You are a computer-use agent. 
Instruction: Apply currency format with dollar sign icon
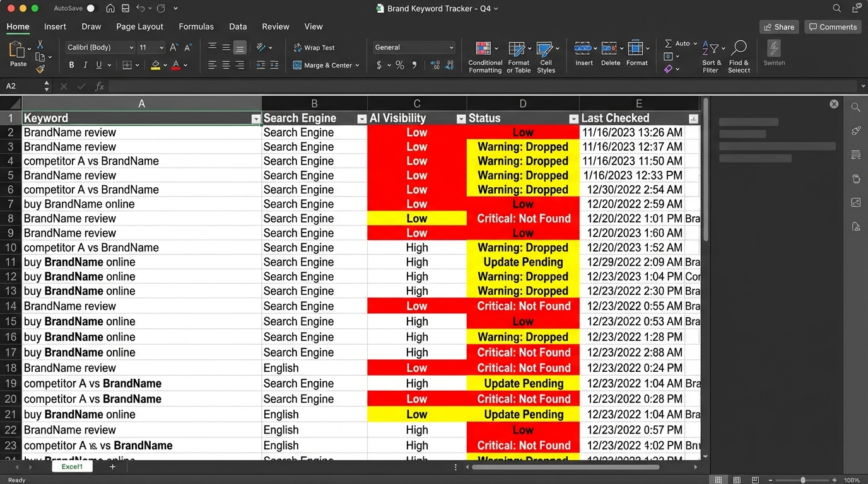pyautogui.click(x=378, y=65)
